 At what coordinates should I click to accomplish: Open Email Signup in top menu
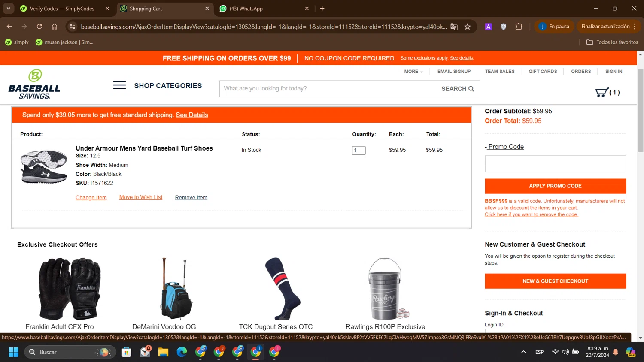coord(454,72)
